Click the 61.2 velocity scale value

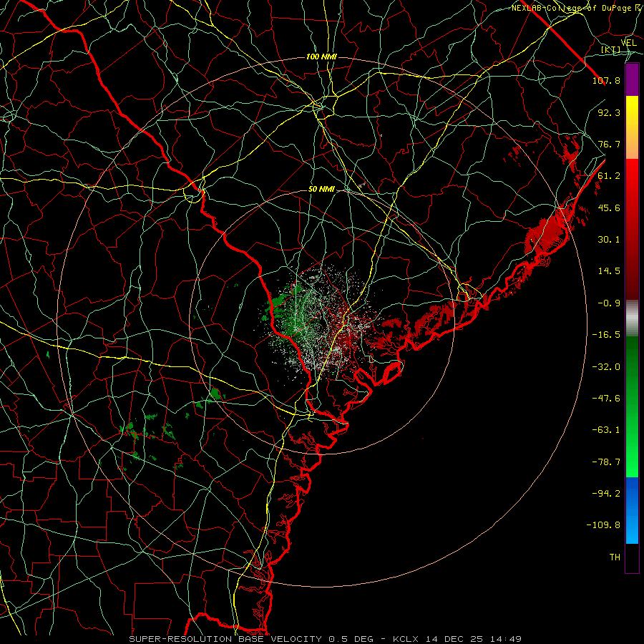[609, 176]
